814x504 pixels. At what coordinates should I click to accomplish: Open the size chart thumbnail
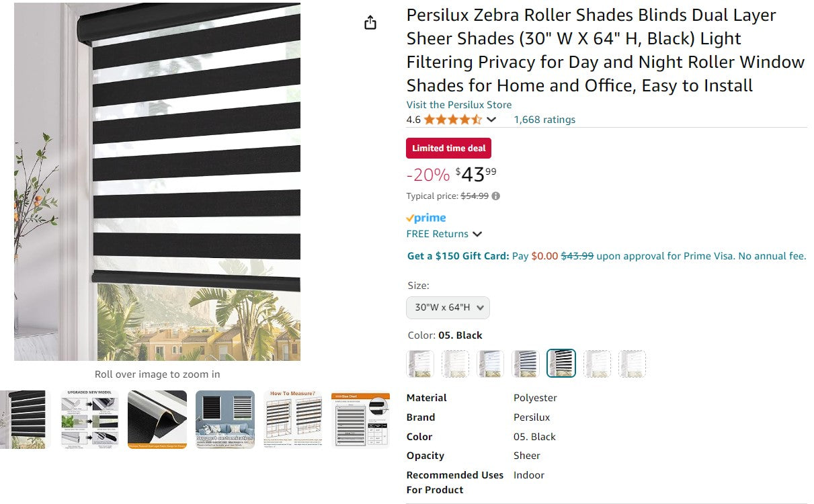point(360,418)
